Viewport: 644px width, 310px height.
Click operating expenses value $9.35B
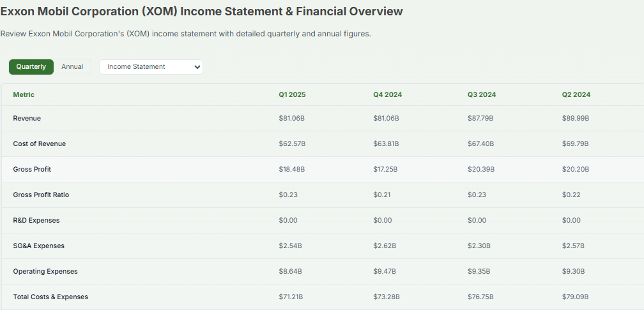(x=479, y=271)
